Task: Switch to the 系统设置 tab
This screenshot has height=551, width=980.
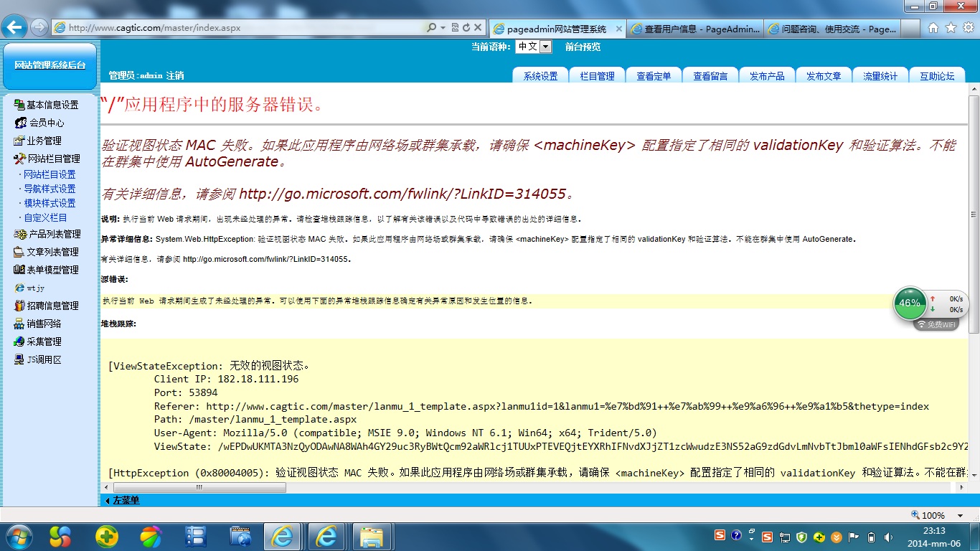Action: tap(540, 76)
